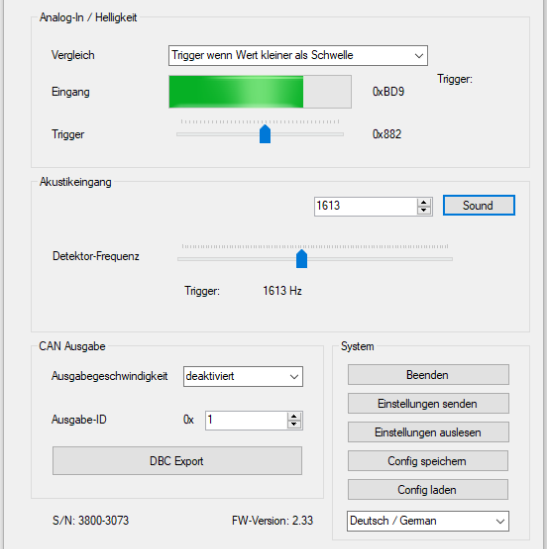
Task: Click into the 1613 frequency input field
Action: (x=366, y=206)
